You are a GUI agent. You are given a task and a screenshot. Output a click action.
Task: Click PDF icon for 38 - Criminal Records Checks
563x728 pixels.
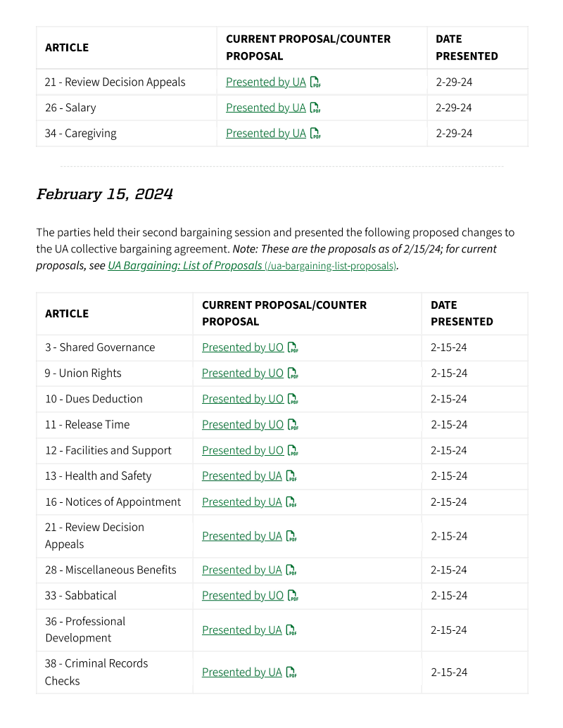(x=291, y=672)
